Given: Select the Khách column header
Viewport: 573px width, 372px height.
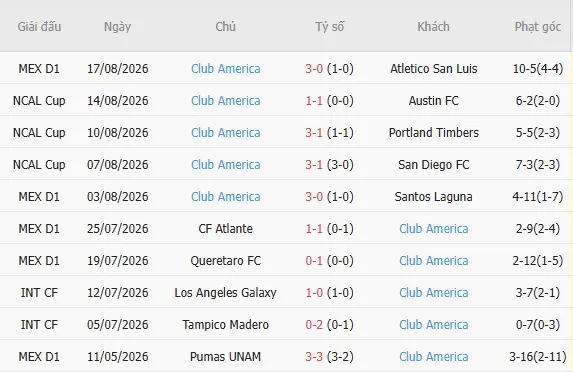Looking at the screenshot, I should tap(433, 27).
